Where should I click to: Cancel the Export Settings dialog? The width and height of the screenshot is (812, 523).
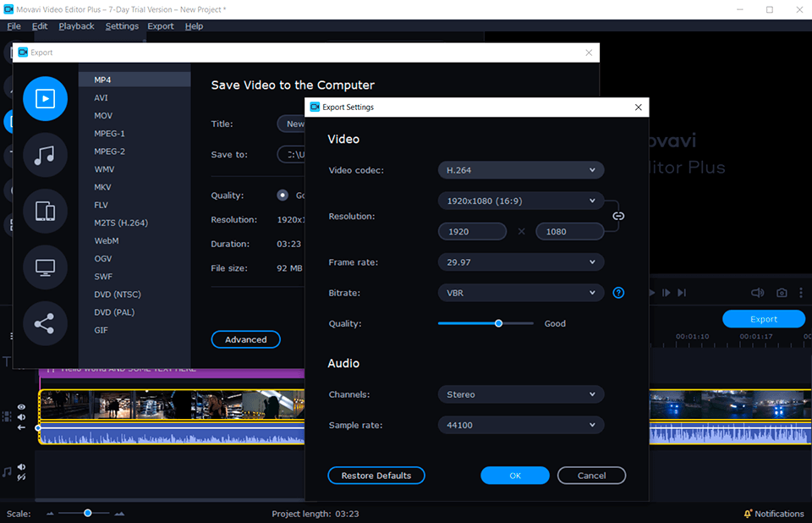point(591,476)
